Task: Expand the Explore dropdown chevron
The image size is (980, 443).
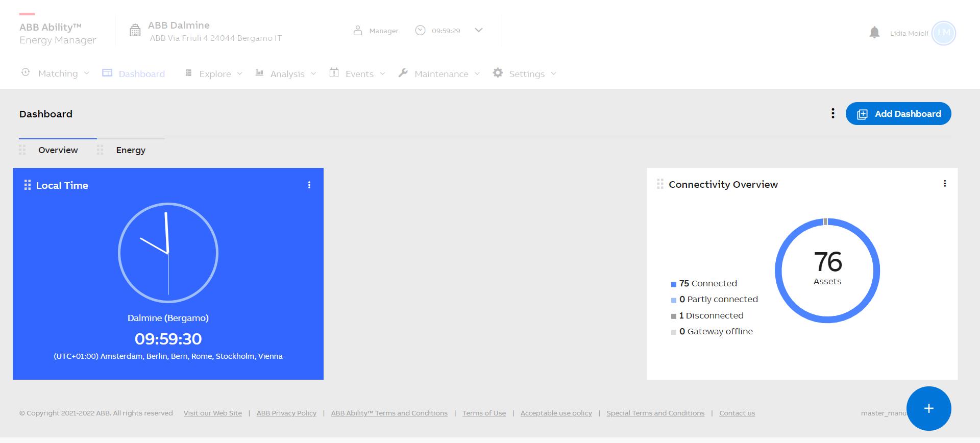Action: (239, 73)
